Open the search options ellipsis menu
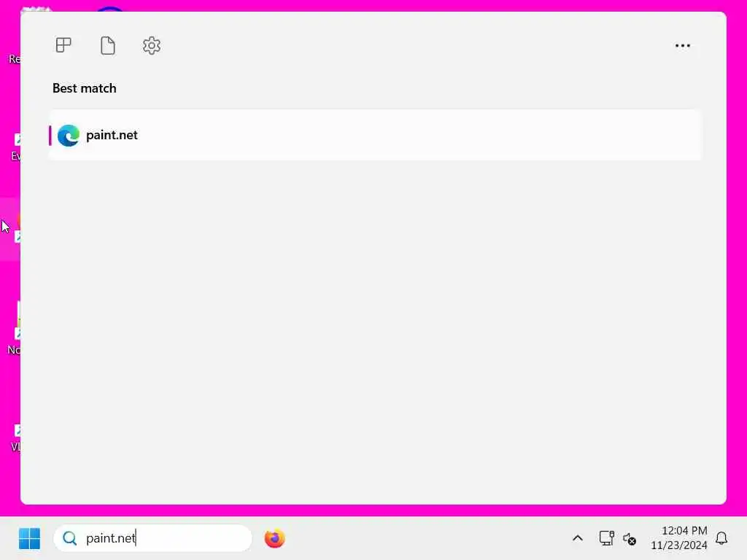Screen dimensions: 747x560 [683, 46]
